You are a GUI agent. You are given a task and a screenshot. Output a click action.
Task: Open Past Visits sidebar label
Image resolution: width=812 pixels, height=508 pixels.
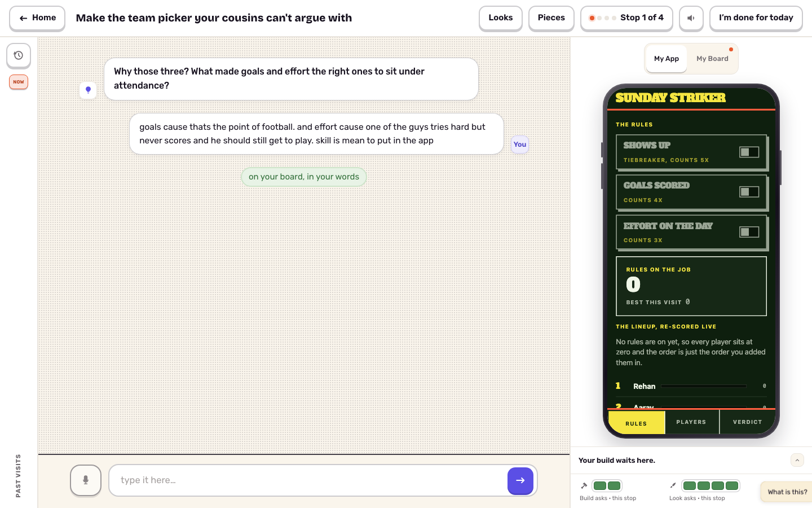pyautogui.click(x=18, y=476)
